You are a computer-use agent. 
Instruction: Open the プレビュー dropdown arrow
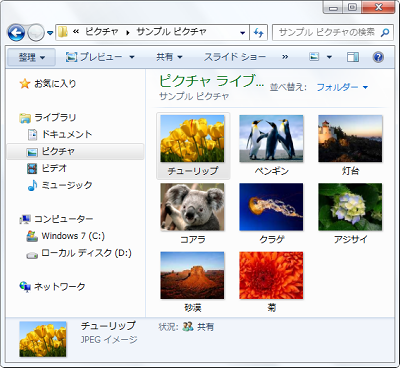click(132, 57)
